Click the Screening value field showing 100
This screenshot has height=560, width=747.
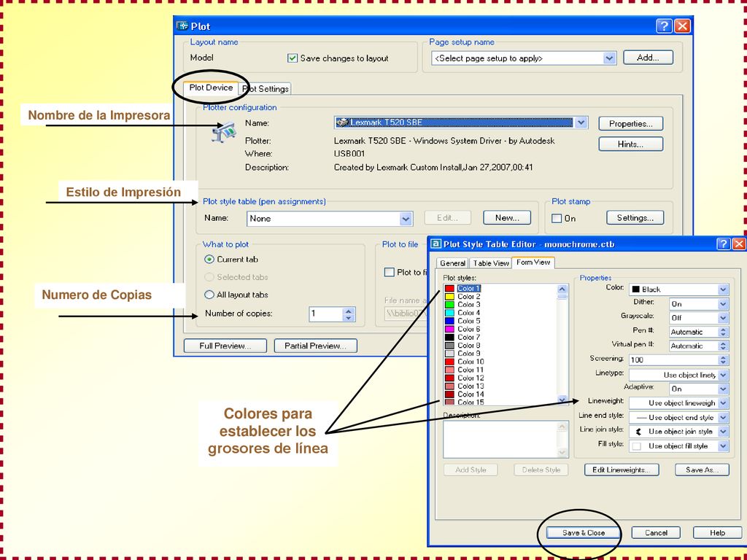pyautogui.click(x=673, y=360)
